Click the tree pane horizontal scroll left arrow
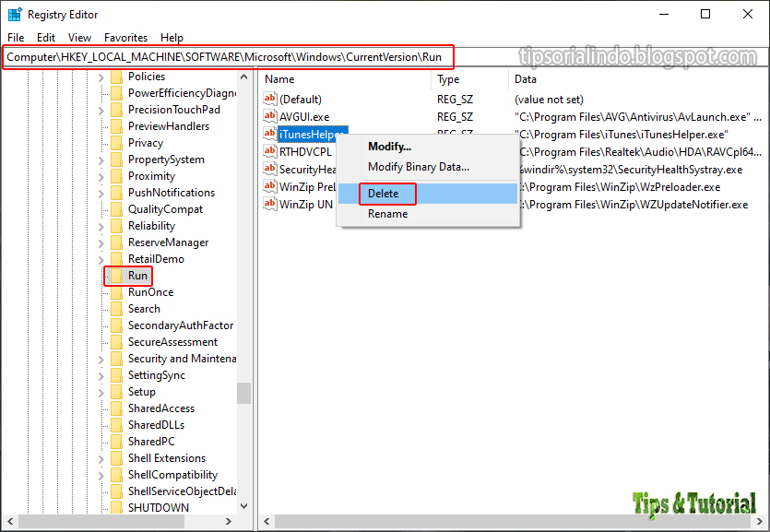 10,521
